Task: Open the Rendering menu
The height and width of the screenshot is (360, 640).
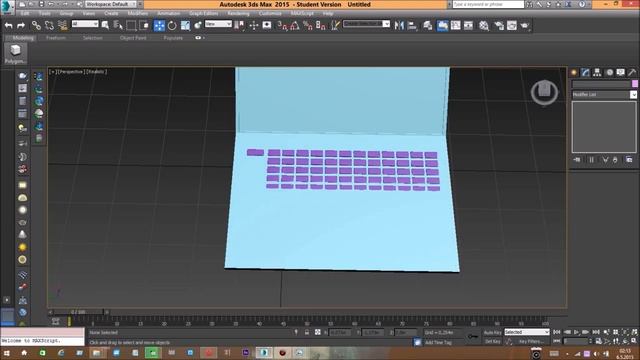Action: (238, 13)
